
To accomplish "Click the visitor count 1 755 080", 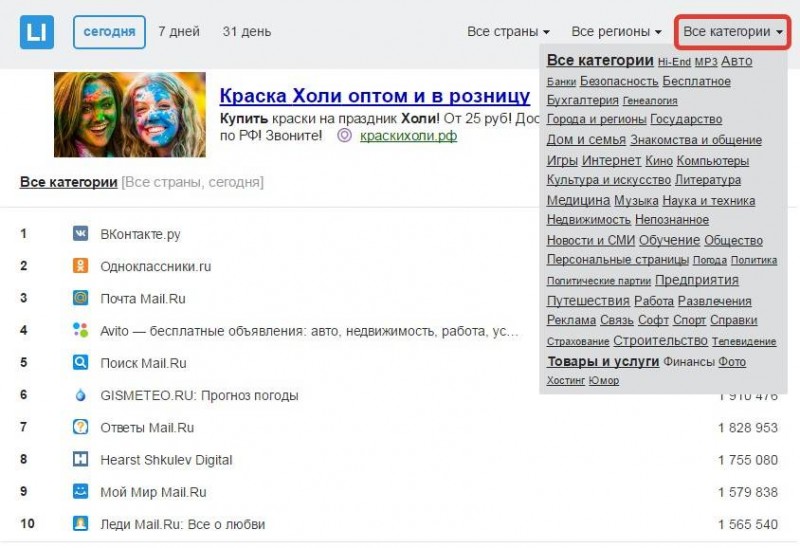I will click(x=748, y=460).
